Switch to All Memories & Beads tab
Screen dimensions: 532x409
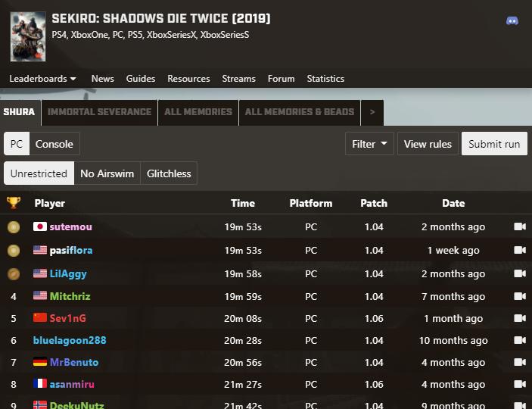(x=300, y=112)
